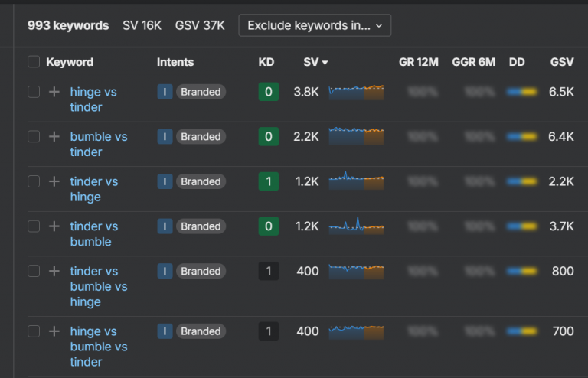
Task: Click the KD column header
Action: coord(266,62)
